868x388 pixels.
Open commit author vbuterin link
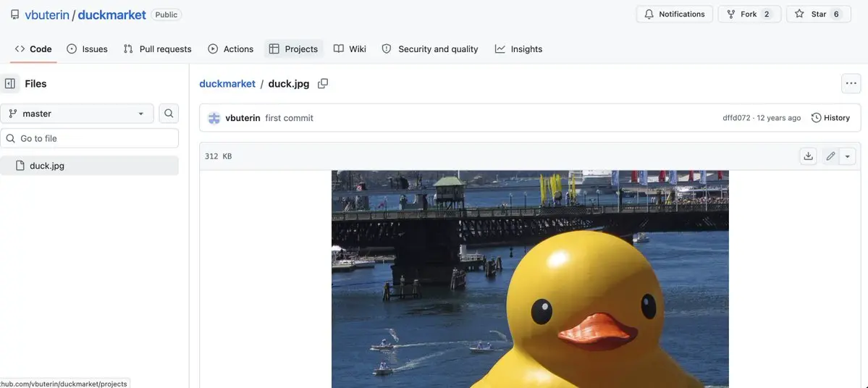[243, 118]
